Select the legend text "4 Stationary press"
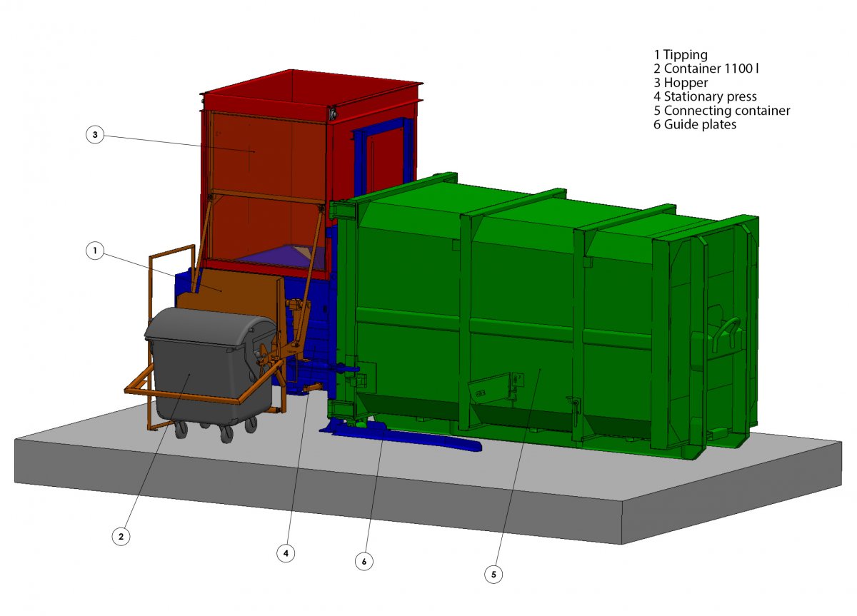The image size is (857, 616). (x=705, y=96)
